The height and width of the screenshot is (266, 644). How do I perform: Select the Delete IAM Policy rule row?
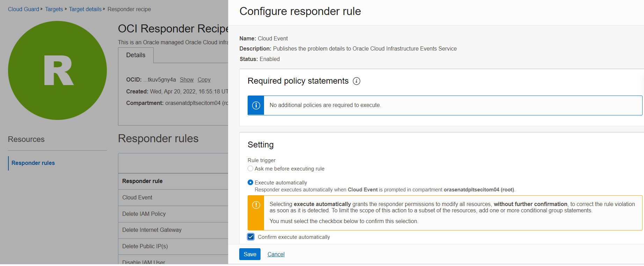point(144,214)
